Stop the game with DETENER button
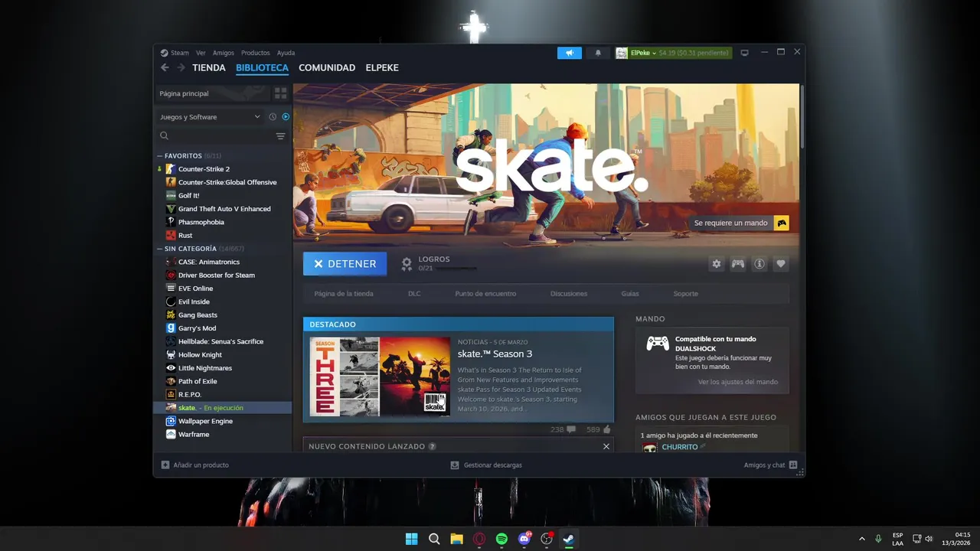The width and height of the screenshot is (980, 551). click(345, 263)
